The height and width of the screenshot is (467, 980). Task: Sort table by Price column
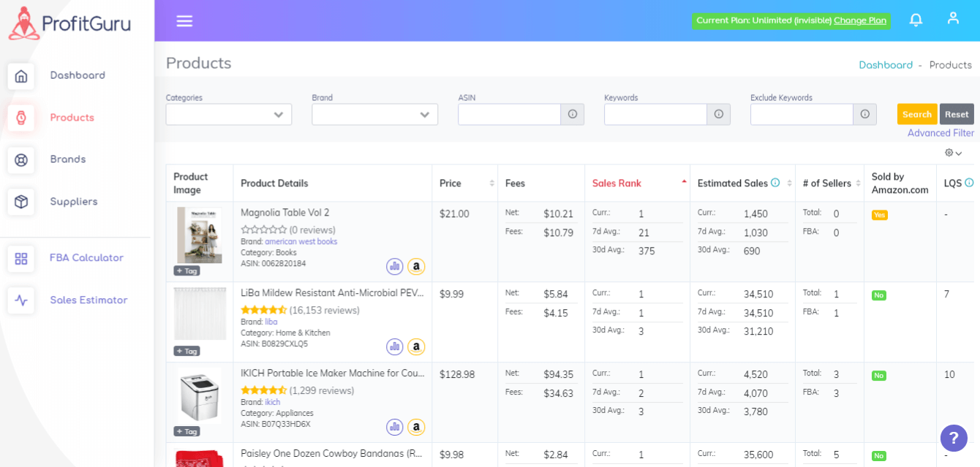pos(464,183)
